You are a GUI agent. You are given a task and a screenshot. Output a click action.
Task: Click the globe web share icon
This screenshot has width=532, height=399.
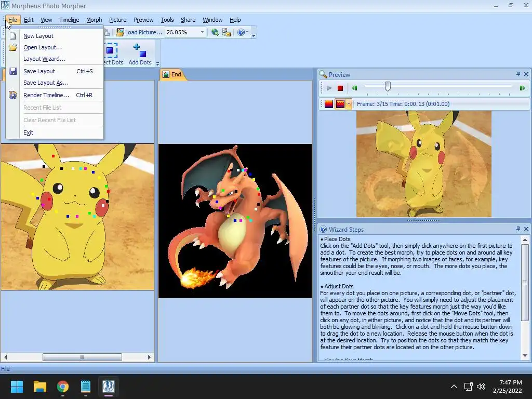point(215,32)
